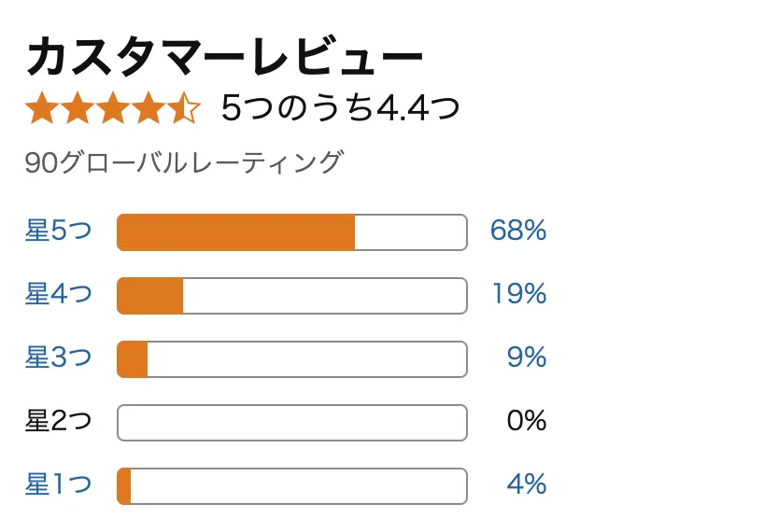
Task: Open the 星4つ reviews link
Action: point(59,294)
